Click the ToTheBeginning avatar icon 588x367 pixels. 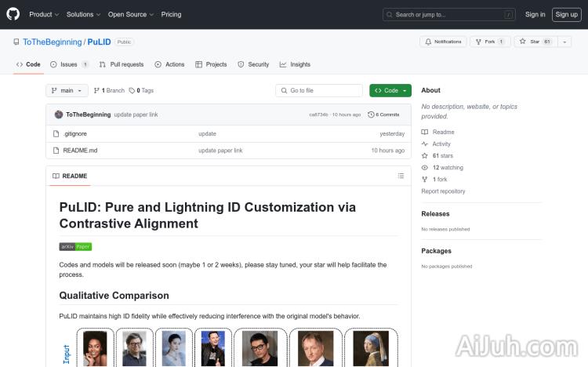59,114
